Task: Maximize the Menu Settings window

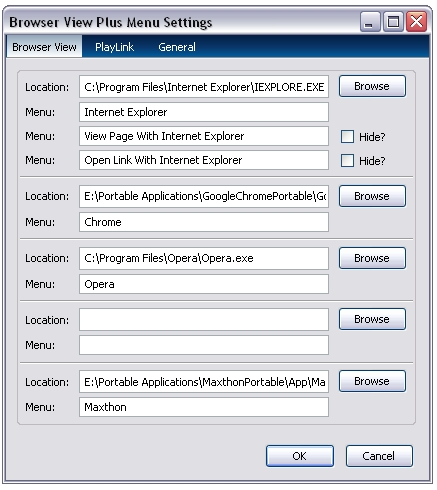Action: (393, 22)
